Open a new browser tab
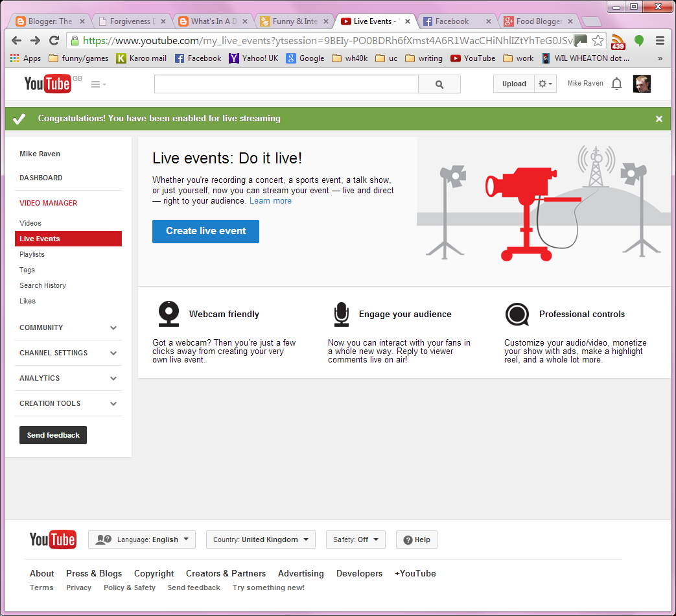 592,21
